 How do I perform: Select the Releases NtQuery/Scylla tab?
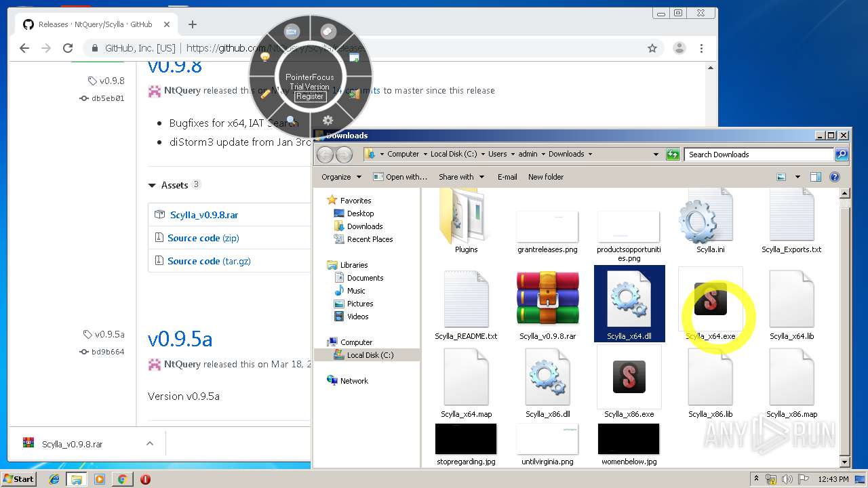coord(95,24)
